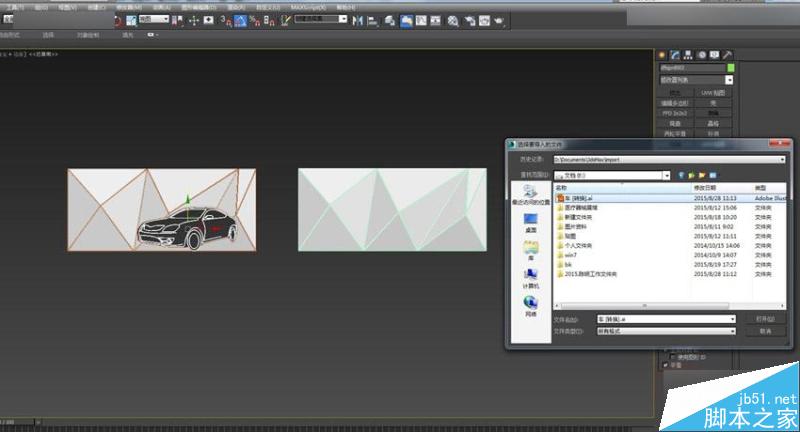Click the Mirror tool in main toolbar
This screenshot has width=800, height=432.
[x=357, y=19]
